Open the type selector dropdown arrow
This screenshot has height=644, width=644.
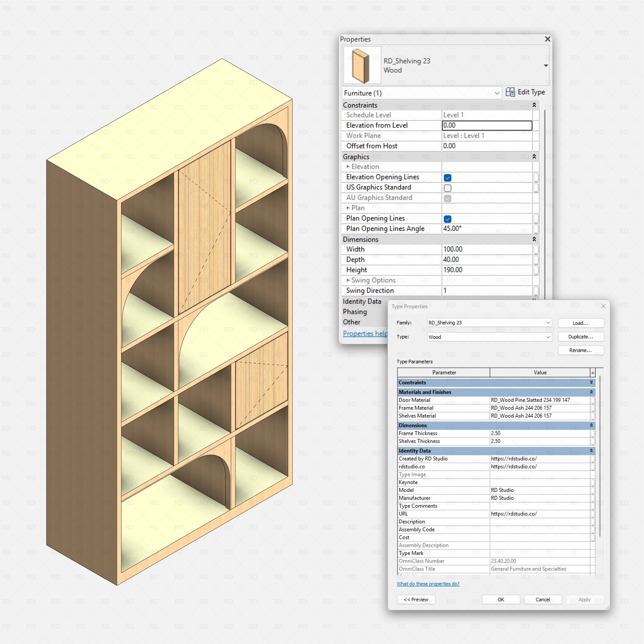(x=546, y=66)
